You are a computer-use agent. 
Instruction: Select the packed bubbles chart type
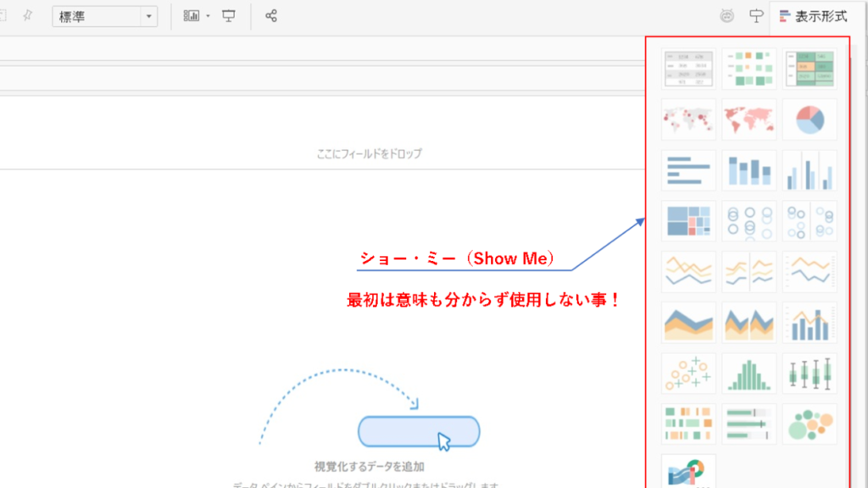pyautogui.click(x=810, y=424)
